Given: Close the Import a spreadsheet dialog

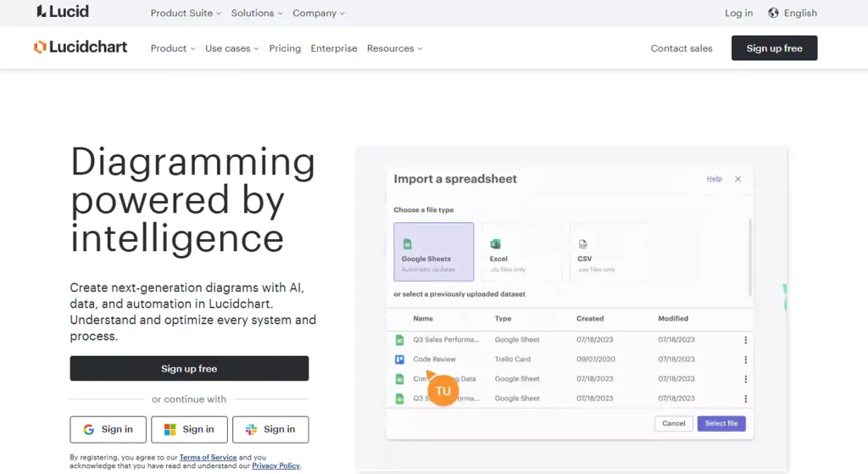Looking at the screenshot, I should pos(738,179).
